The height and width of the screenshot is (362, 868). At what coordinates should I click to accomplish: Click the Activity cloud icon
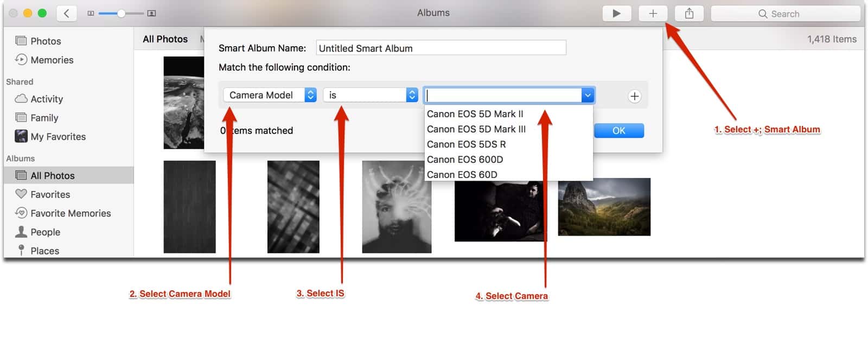tap(21, 99)
